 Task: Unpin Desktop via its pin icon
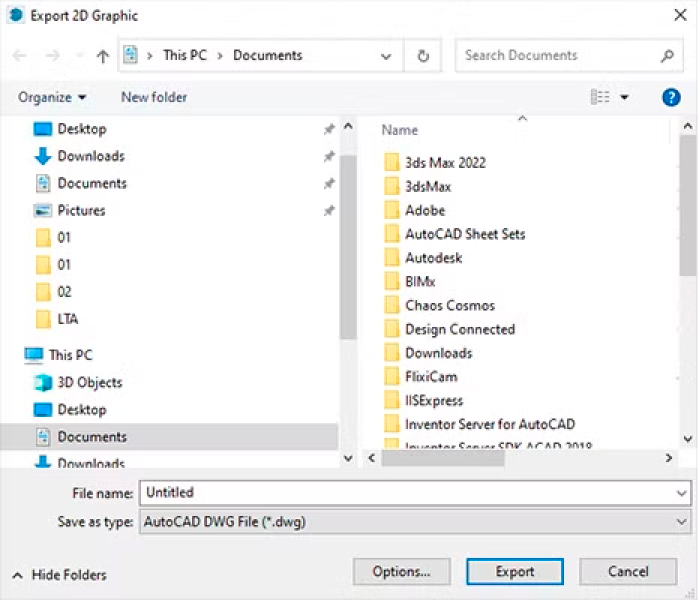[329, 130]
